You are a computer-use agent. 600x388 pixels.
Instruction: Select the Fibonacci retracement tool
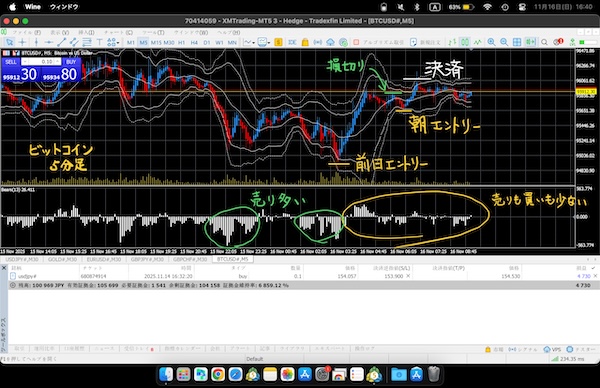[87, 42]
